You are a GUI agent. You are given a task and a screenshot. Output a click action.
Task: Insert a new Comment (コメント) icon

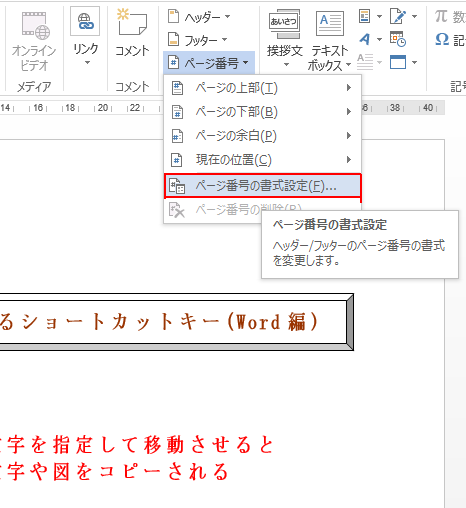pyautogui.click(x=132, y=23)
